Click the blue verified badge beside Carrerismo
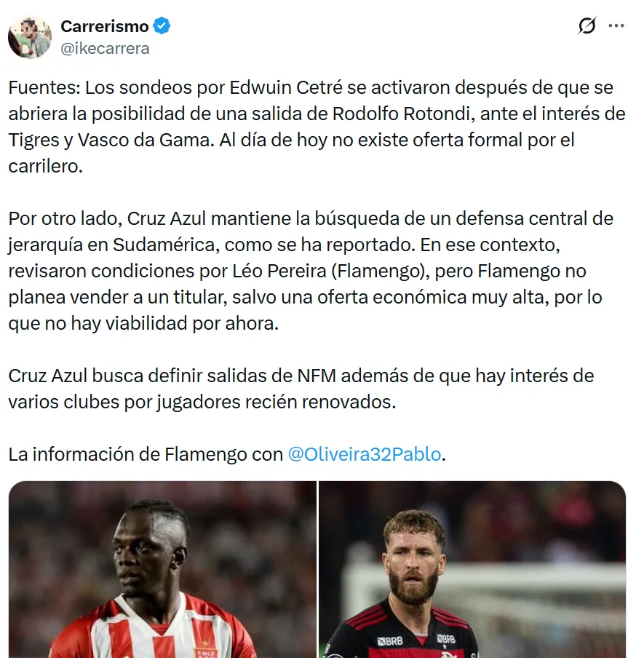The image size is (644, 658). click(x=162, y=26)
